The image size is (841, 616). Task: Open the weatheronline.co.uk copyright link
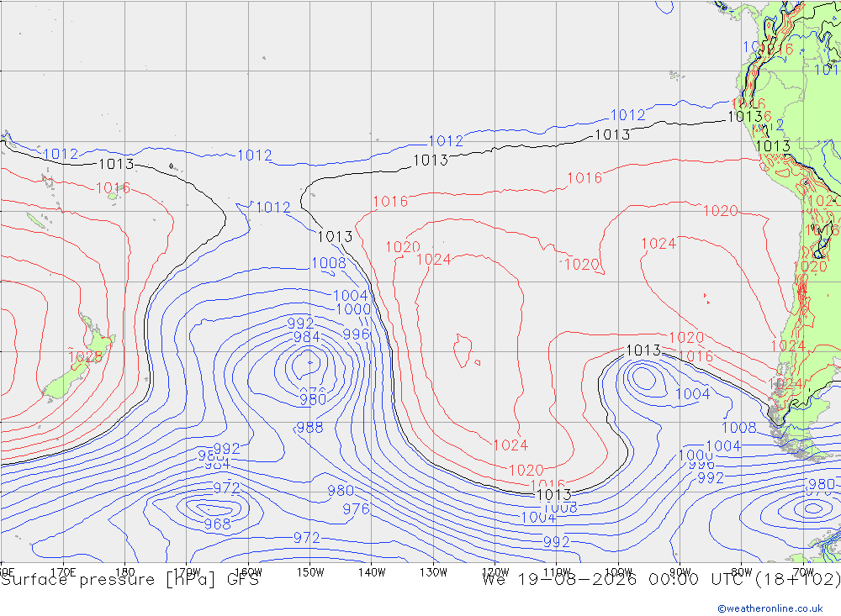[x=770, y=608]
